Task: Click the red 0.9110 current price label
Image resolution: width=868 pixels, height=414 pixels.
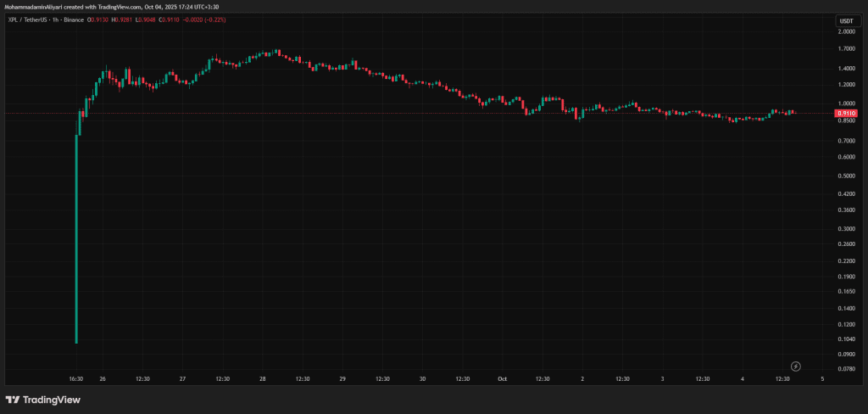Action: click(846, 113)
